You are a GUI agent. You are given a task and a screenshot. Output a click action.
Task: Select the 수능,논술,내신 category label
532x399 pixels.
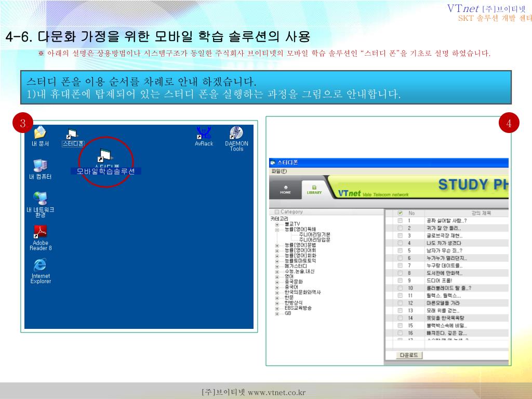tap(300, 271)
